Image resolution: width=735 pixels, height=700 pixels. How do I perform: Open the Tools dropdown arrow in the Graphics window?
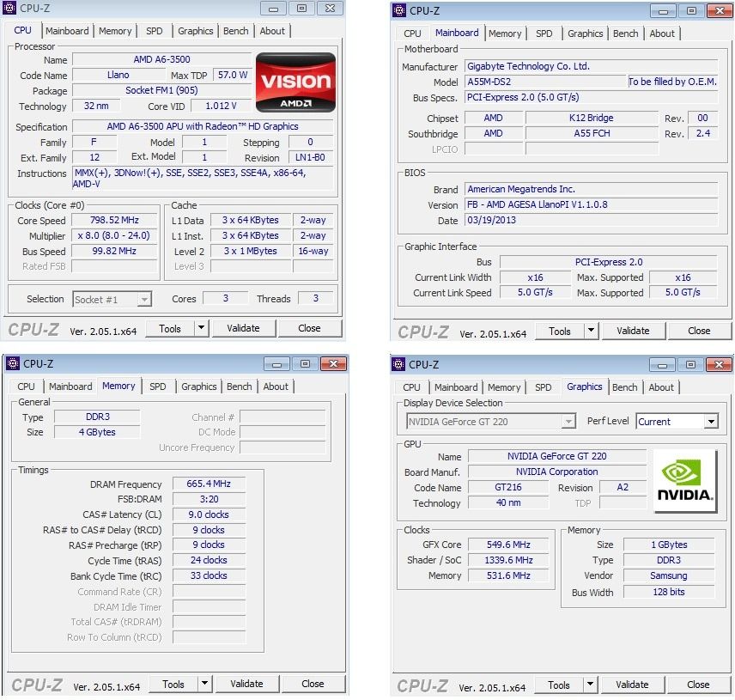click(590, 685)
